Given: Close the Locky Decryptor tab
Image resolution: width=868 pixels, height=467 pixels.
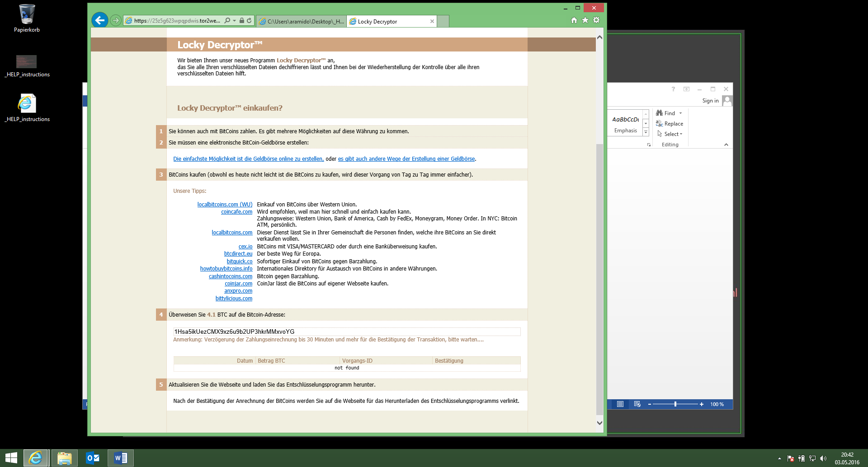Looking at the screenshot, I should point(432,21).
